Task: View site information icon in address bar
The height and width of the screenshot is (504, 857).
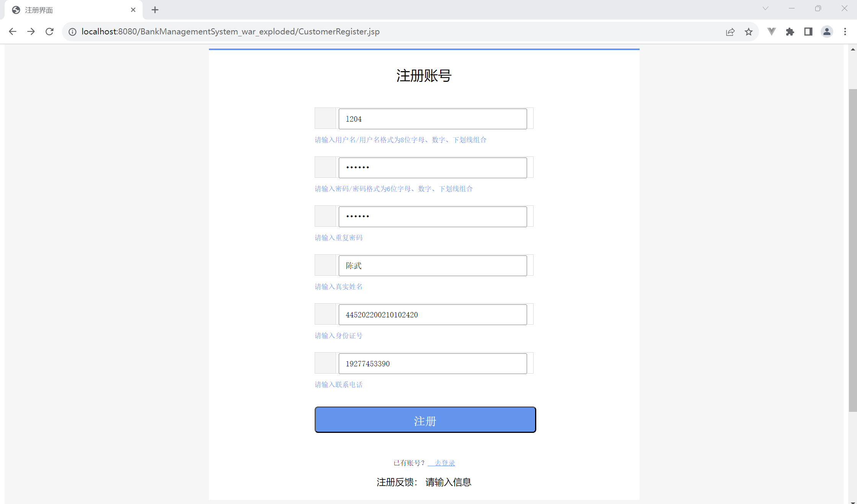Action: 72,32
